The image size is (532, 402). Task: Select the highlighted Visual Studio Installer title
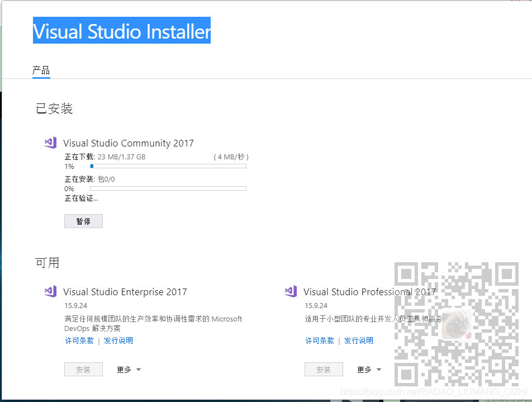(121, 31)
